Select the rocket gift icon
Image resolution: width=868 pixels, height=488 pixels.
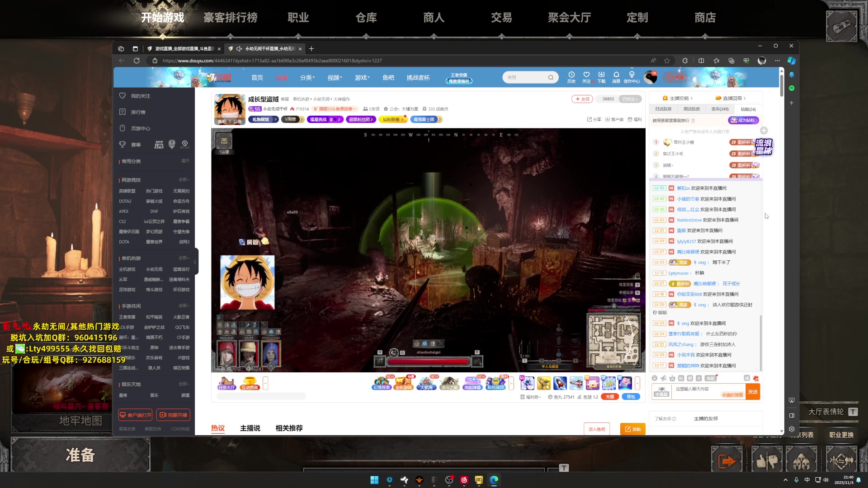click(x=560, y=383)
